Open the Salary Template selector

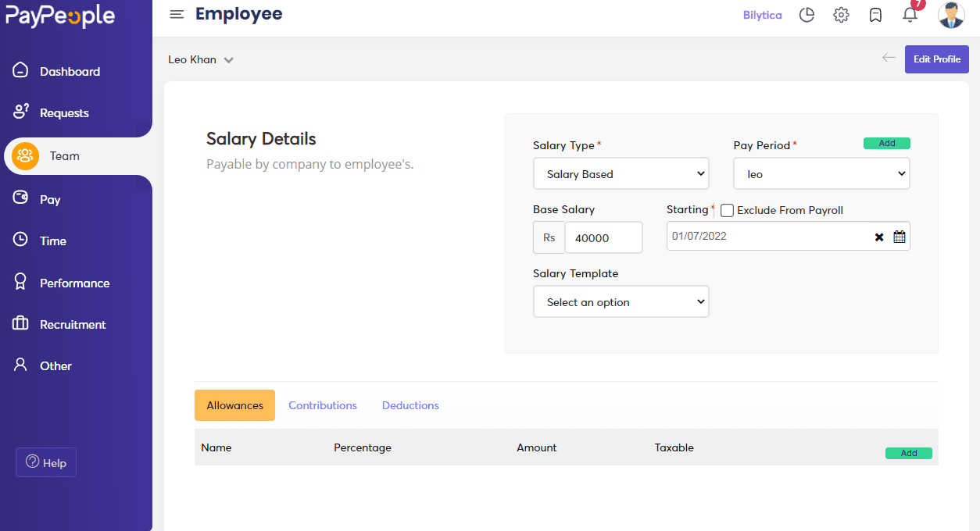coord(621,301)
